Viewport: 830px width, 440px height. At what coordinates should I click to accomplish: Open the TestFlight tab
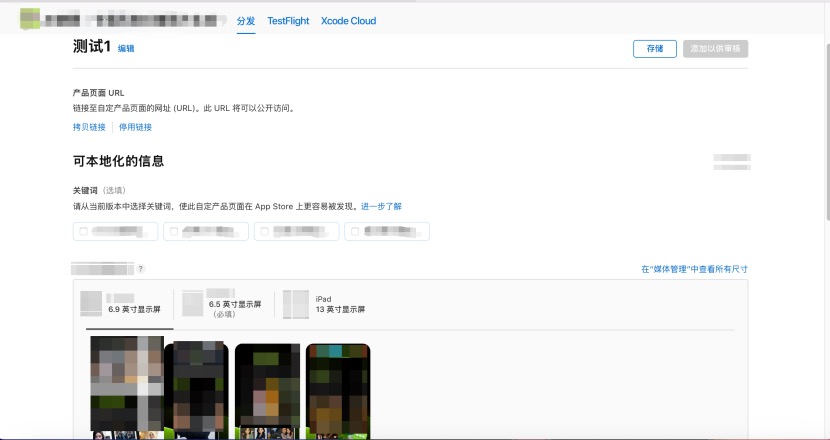288,20
